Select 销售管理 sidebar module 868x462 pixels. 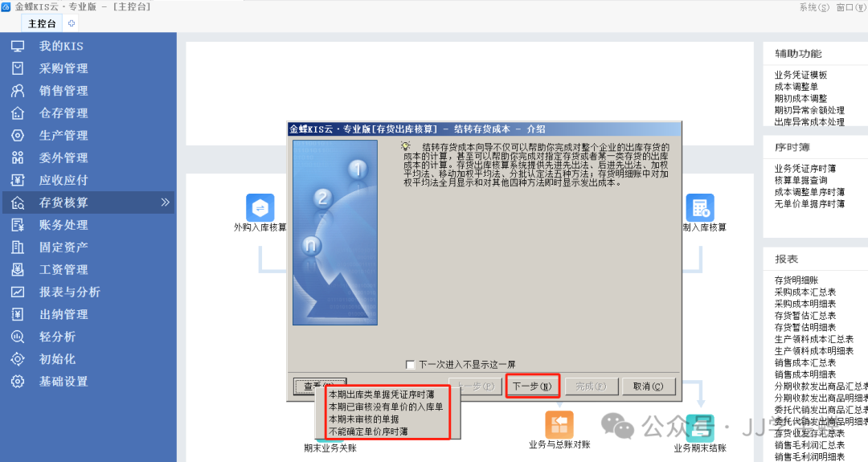pos(63,91)
